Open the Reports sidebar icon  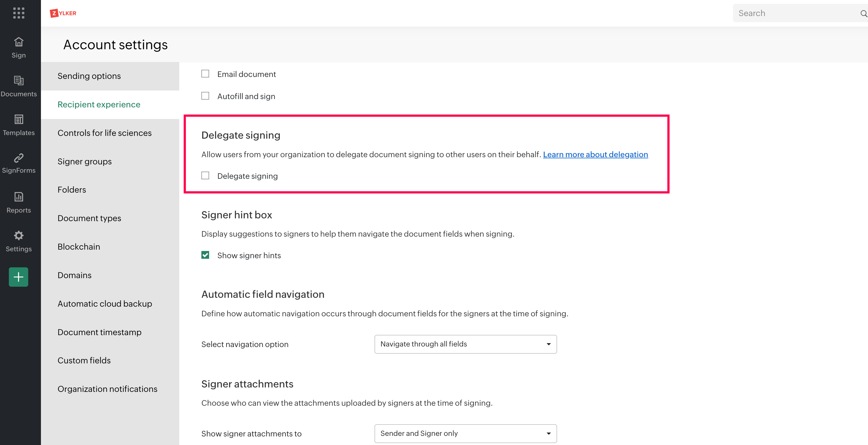(19, 196)
